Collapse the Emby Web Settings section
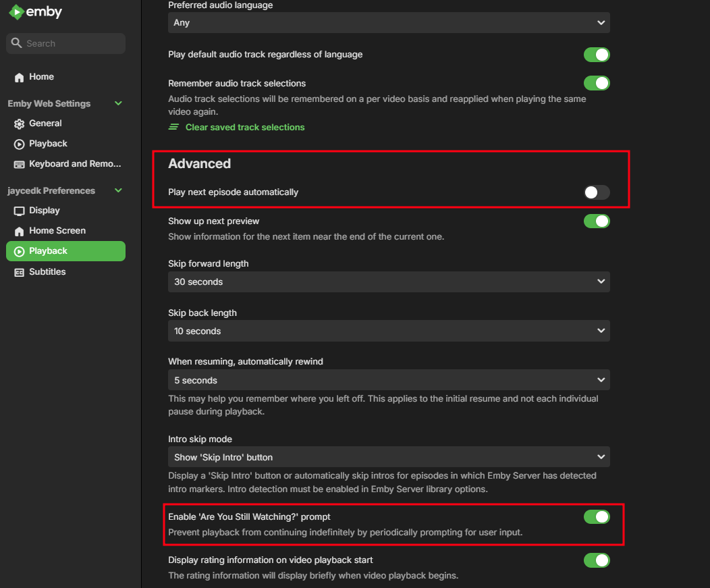The image size is (710, 588). (119, 103)
